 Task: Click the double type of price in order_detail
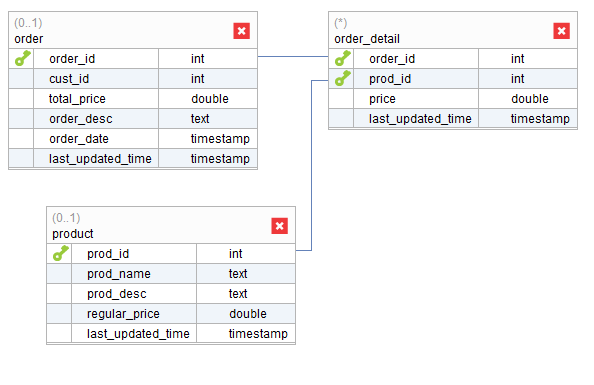pos(530,99)
